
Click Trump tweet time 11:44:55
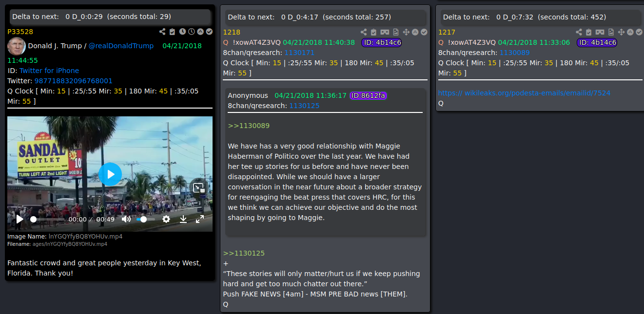point(22,60)
